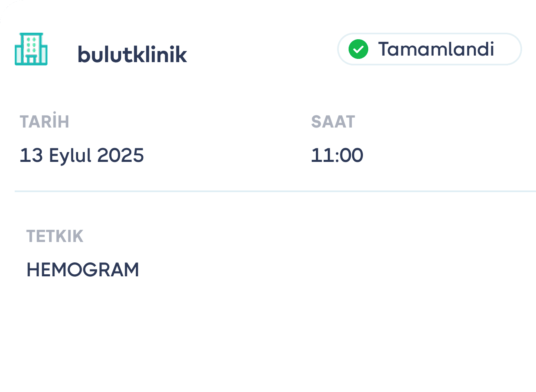Click the bulutklinik hospital building icon
Viewport: 536px width, 392px height.
pyautogui.click(x=31, y=49)
